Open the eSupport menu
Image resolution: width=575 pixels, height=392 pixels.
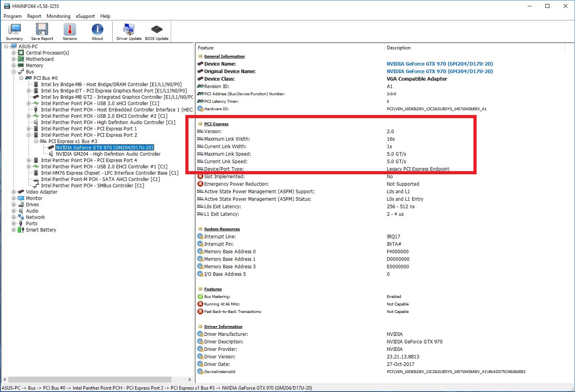(85, 16)
